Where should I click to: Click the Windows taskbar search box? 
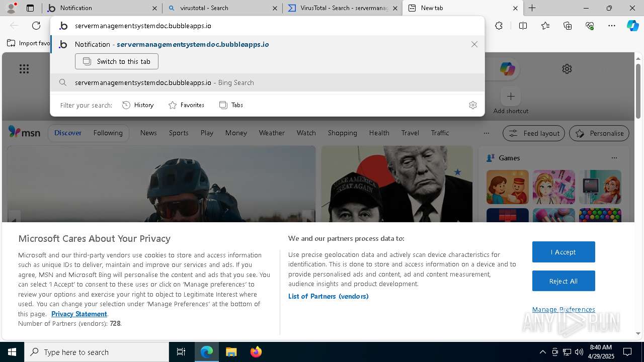(97, 352)
